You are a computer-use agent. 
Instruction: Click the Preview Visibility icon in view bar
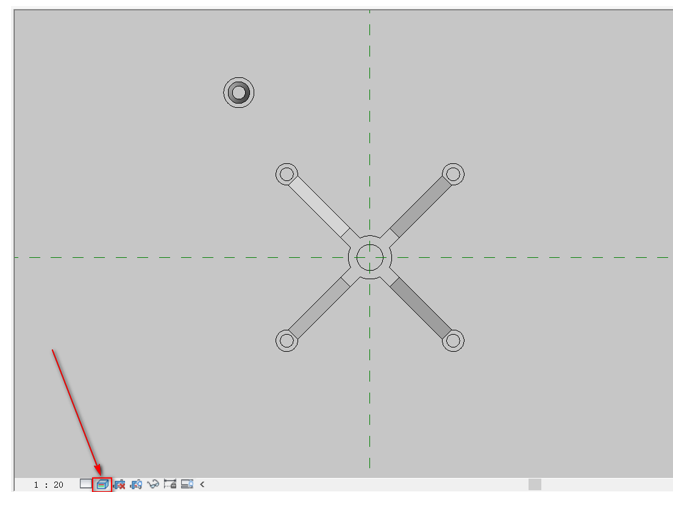[187, 484]
